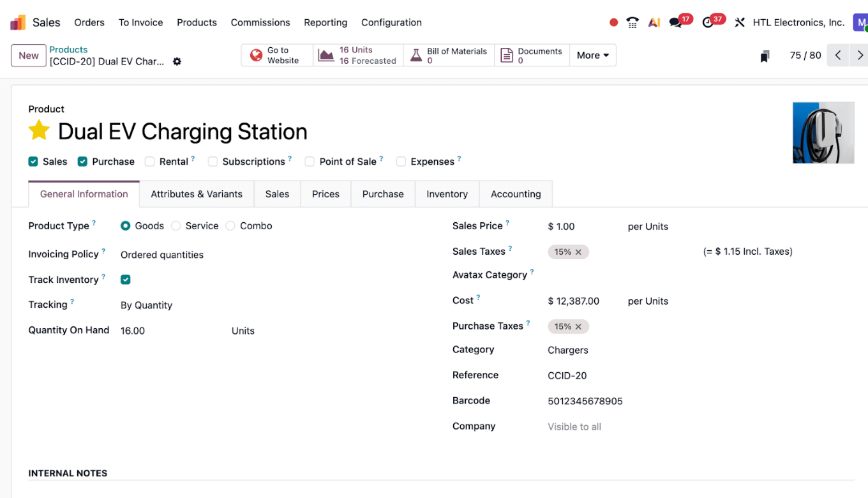Enable the Point of Sale checkbox
Image resolution: width=868 pixels, height=498 pixels.
[x=310, y=161]
